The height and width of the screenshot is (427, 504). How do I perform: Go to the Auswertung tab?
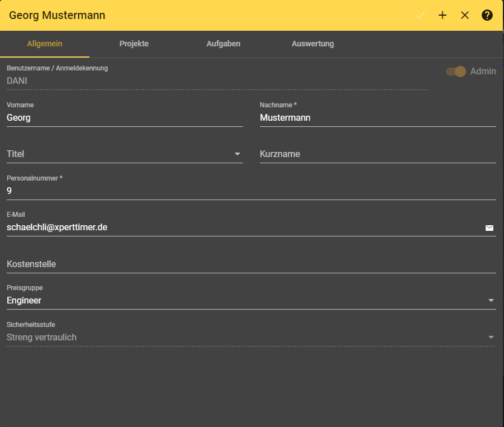coord(313,44)
